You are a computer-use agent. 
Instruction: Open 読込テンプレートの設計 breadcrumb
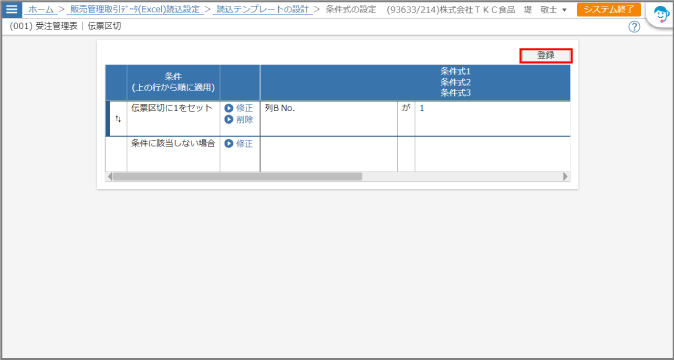coord(263,9)
